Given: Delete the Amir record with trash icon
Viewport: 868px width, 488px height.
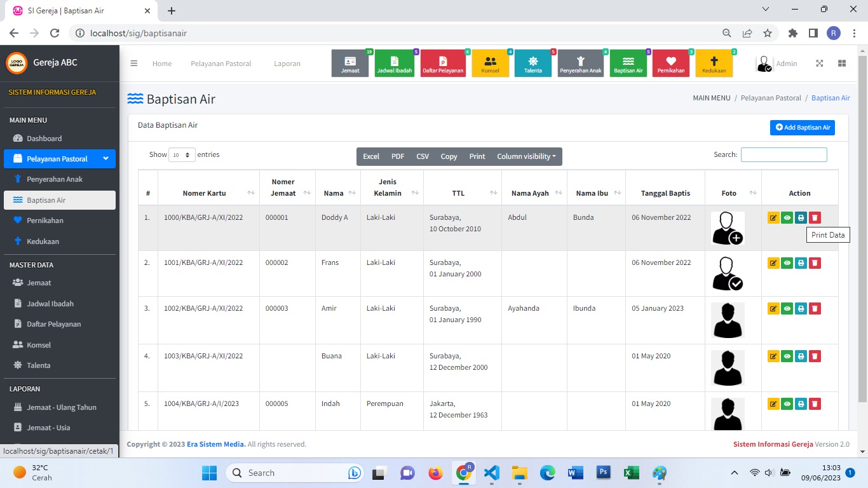Looking at the screenshot, I should tap(815, 309).
